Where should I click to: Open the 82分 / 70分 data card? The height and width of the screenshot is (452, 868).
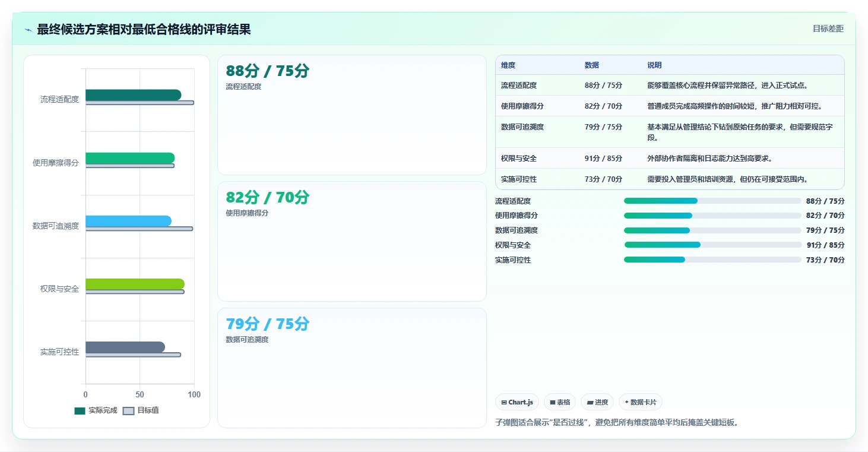coord(352,241)
